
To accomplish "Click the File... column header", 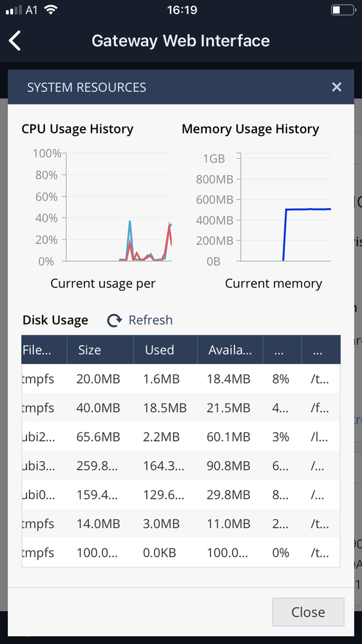I will coord(44,349).
